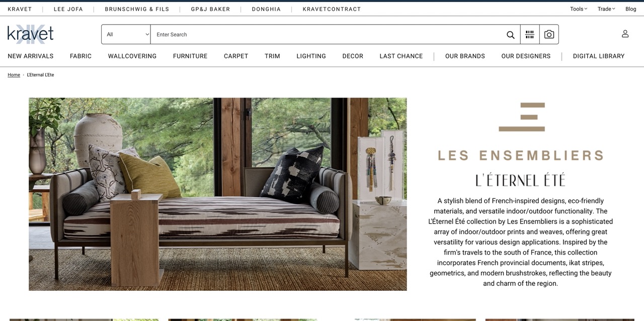Open the Blog link

(x=631, y=9)
